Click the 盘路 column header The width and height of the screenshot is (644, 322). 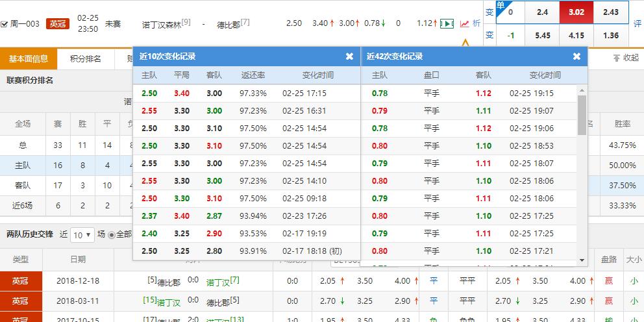609,260
